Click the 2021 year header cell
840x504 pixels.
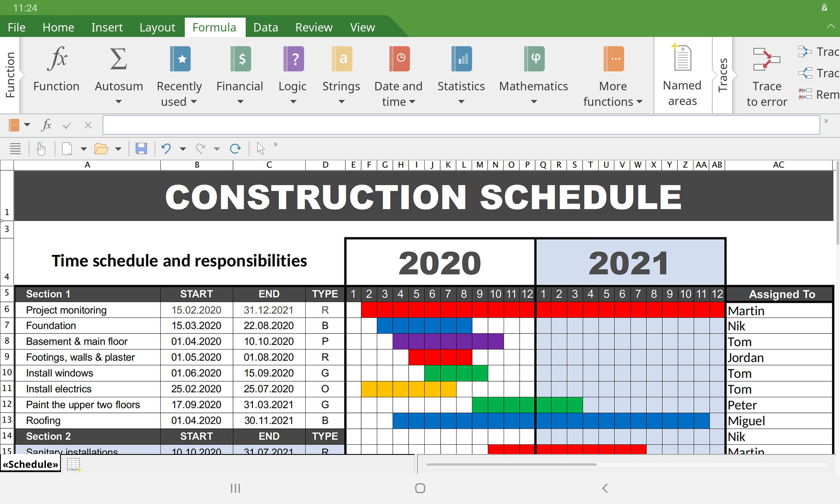click(x=630, y=263)
